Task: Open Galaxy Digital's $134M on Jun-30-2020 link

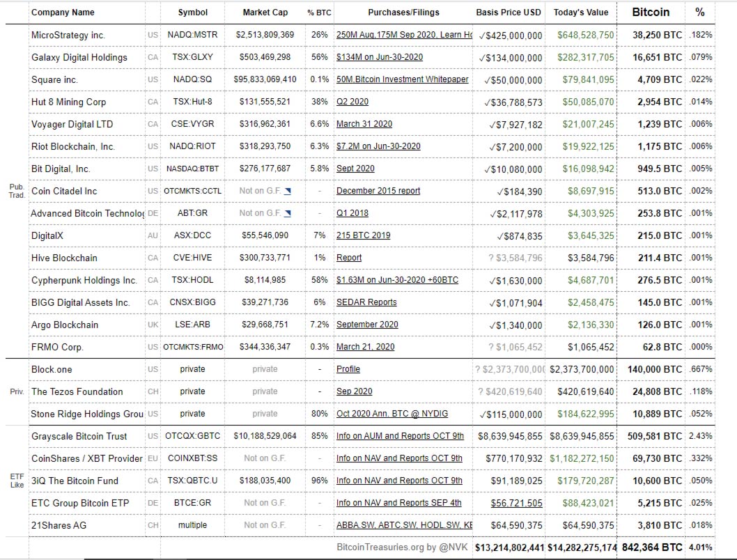Action: (380, 57)
